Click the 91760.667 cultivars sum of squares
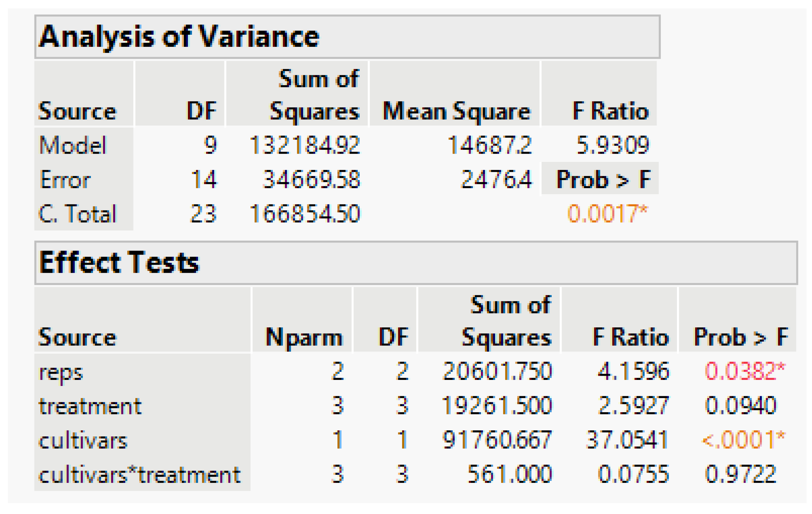This screenshot has width=812, height=514. click(x=497, y=440)
